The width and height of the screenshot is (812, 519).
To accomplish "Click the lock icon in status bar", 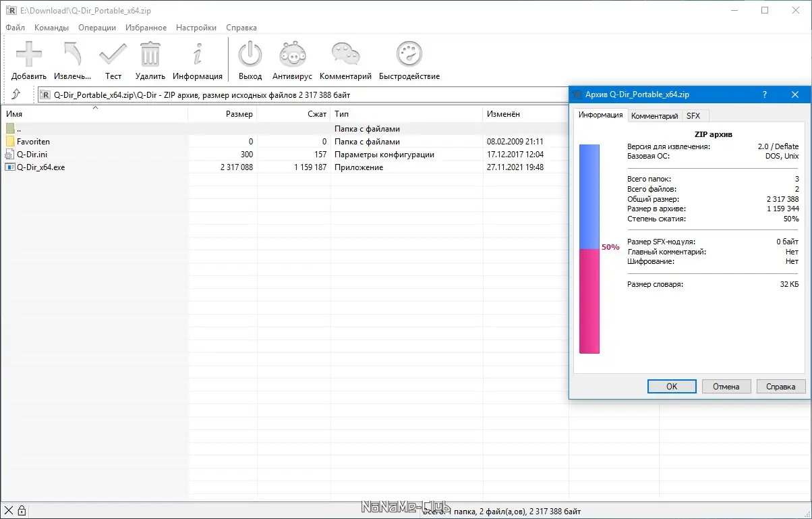I will click(x=22, y=511).
